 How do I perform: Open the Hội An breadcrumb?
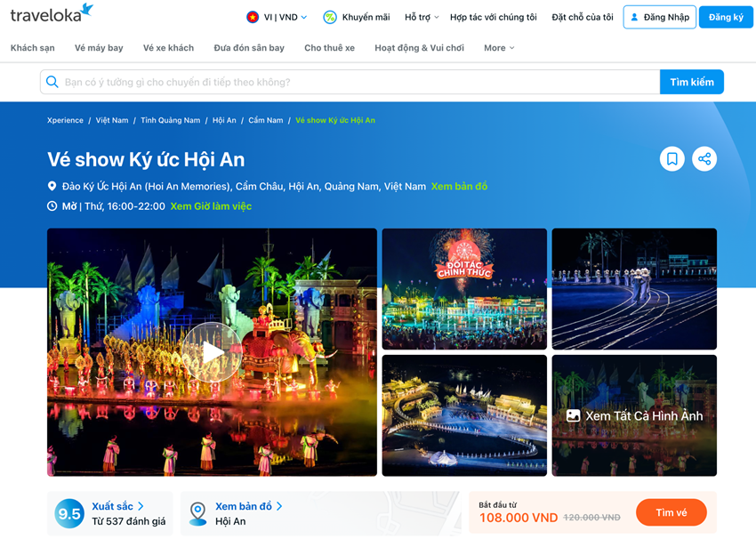click(x=224, y=121)
